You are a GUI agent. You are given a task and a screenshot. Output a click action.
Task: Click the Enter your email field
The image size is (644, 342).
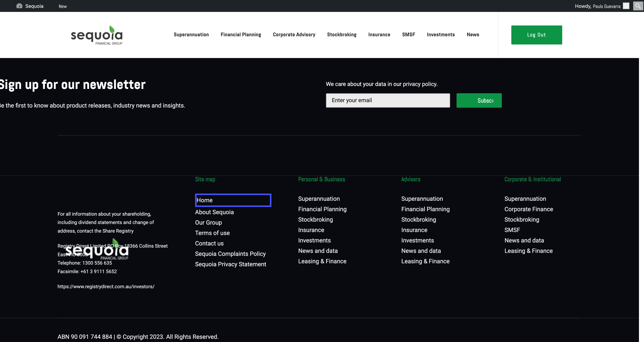click(388, 100)
